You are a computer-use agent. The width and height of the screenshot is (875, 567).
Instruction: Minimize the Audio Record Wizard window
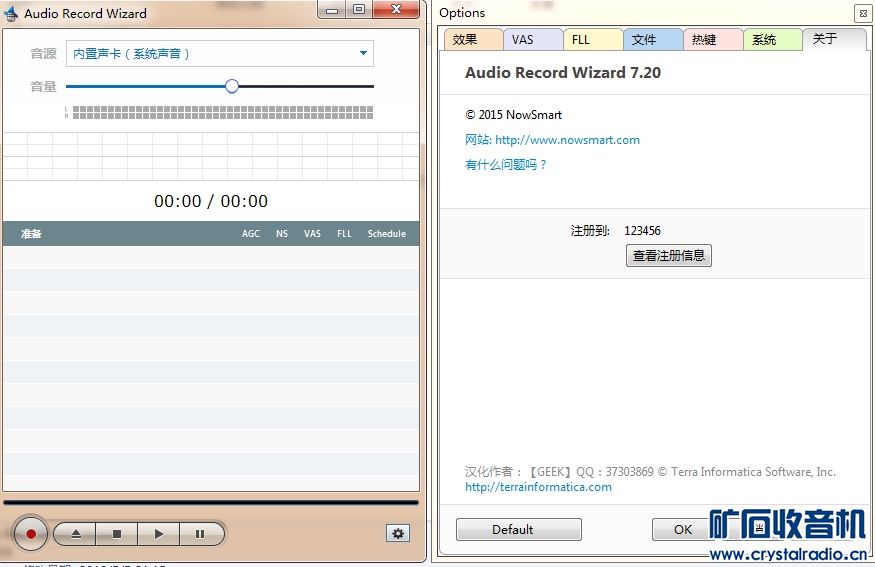(x=332, y=9)
